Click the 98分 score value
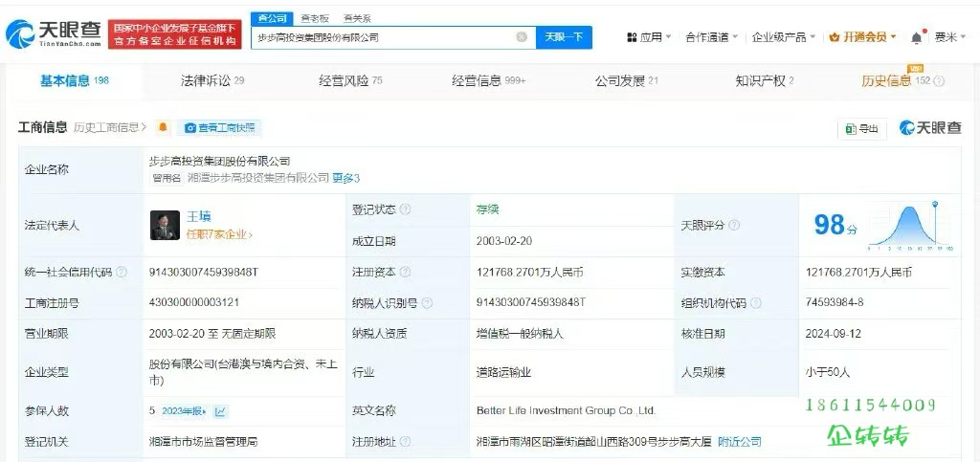Viewport: 980px width, 462px height. point(835,226)
